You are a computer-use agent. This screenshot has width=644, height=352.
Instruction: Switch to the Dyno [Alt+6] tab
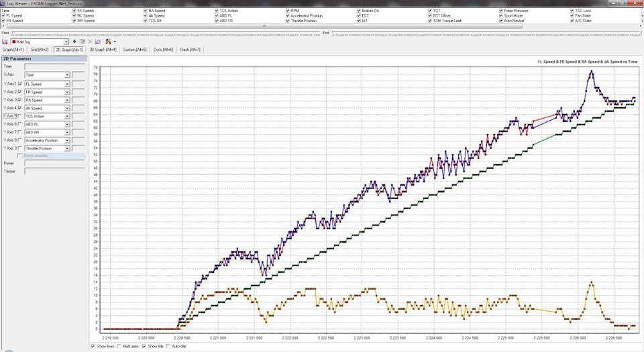[164, 50]
